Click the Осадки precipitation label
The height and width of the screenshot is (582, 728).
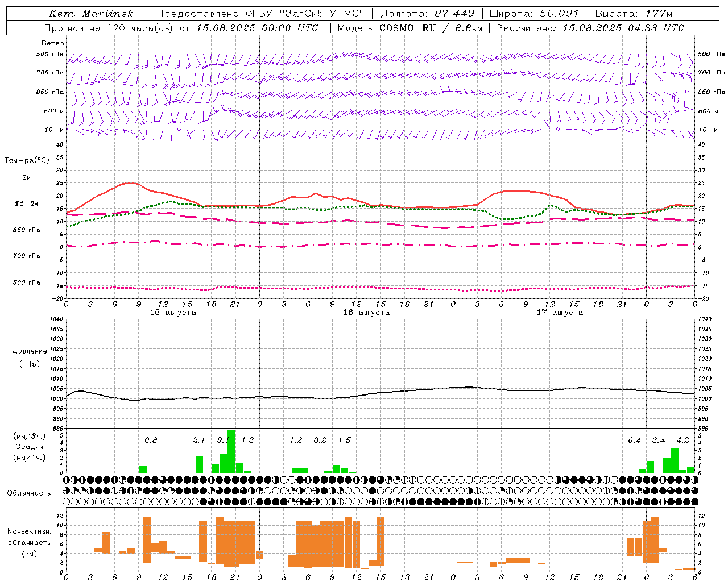(x=29, y=447)
